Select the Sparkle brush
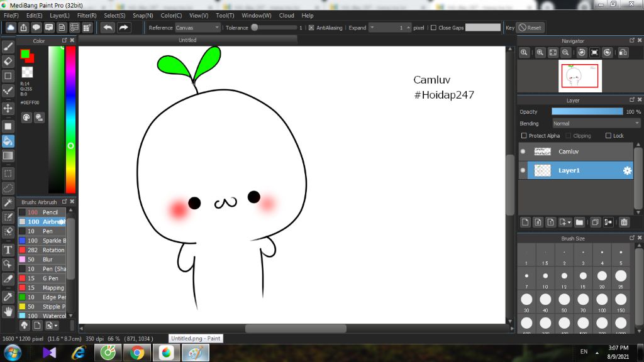 point(42,241)
